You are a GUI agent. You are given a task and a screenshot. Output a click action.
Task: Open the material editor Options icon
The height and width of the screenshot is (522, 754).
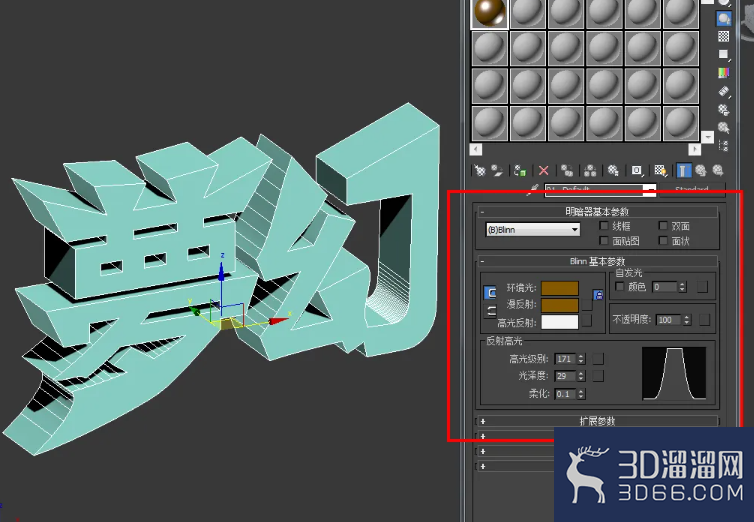click(x=724, y=110)
